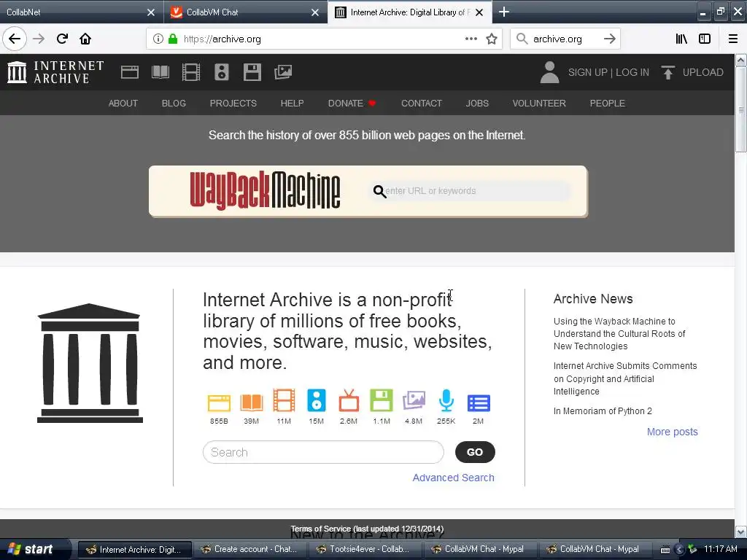Open the Internet Archive logo home link
The width and height of the screenshot is (747, 560).
pos(55,72)
